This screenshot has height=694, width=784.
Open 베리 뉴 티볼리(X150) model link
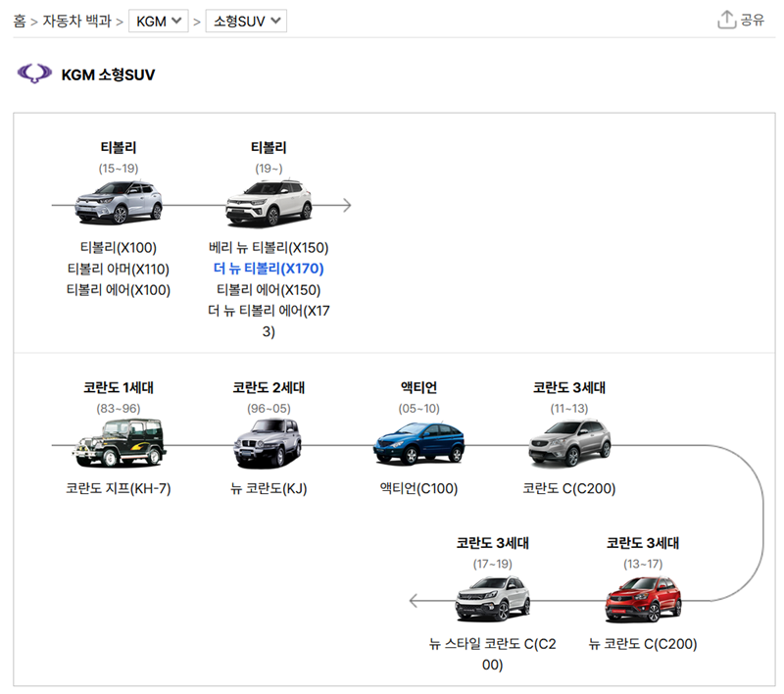269,247
